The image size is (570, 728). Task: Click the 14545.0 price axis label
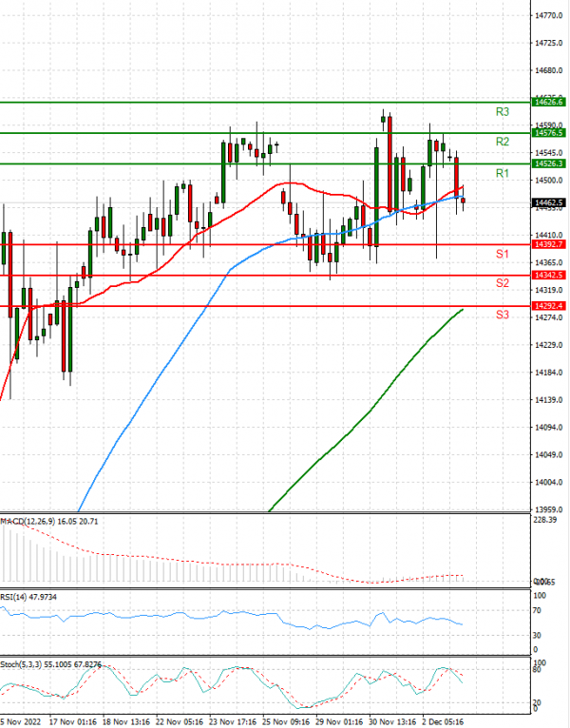[x=549, y=153]
